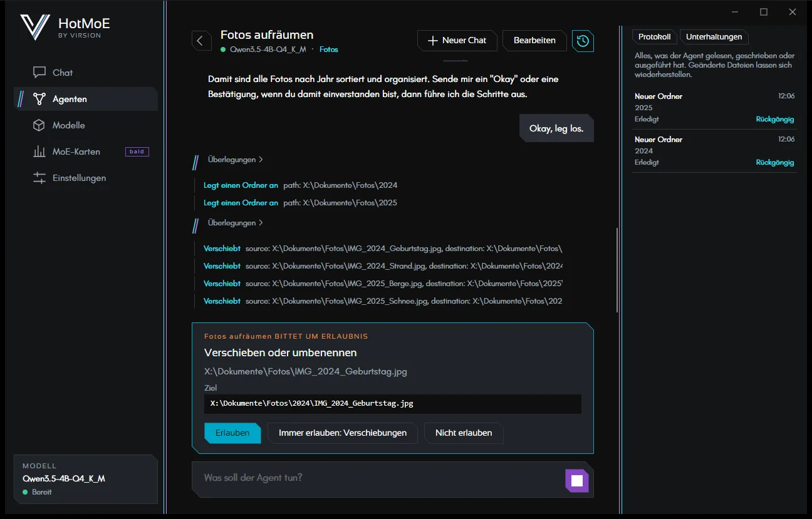Click the Bearbeiten button

click(x=534, y=41)
